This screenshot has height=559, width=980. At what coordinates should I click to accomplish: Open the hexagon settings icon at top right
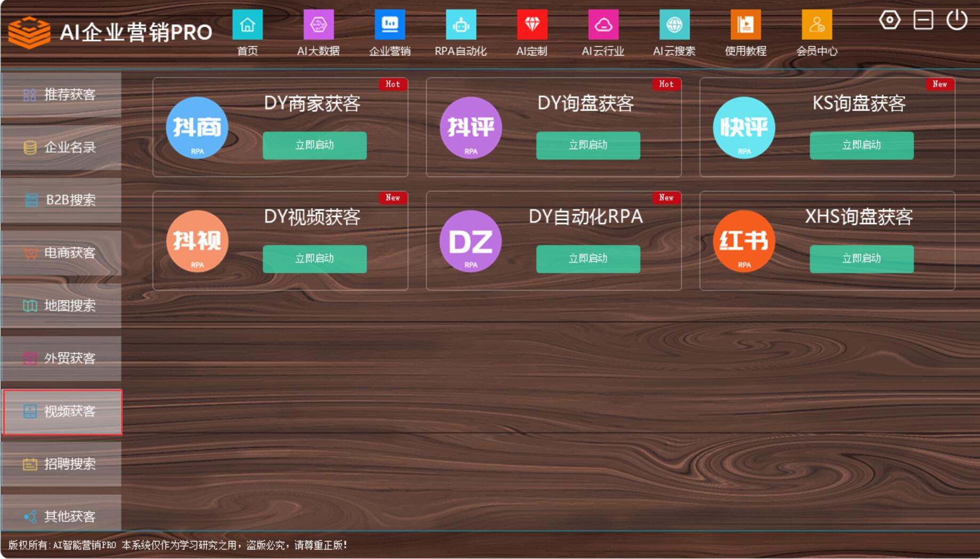[889, 20]
